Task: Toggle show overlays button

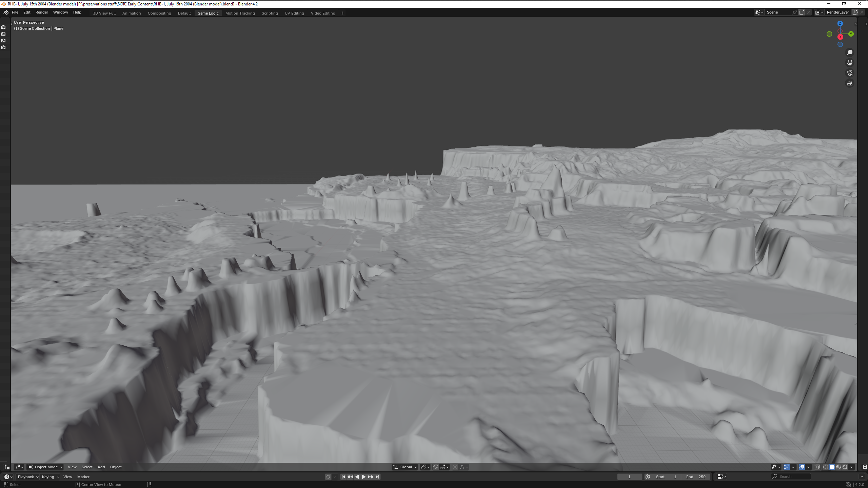Action: click(802, 467)
